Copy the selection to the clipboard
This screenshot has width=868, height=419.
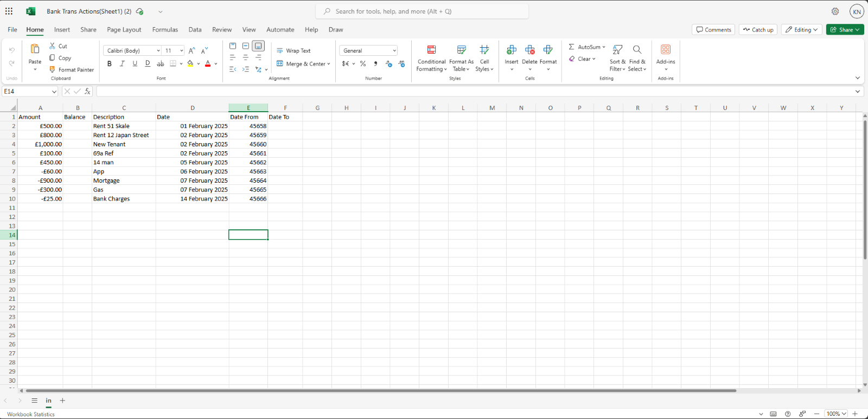point(60,58)
